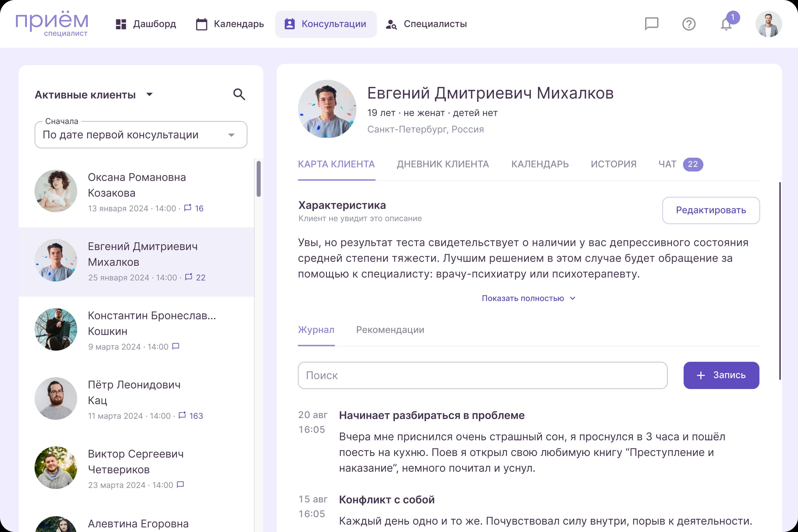Click the Консультации contact icon
This screenshot has width=798, height=532.
coord(289,24)
